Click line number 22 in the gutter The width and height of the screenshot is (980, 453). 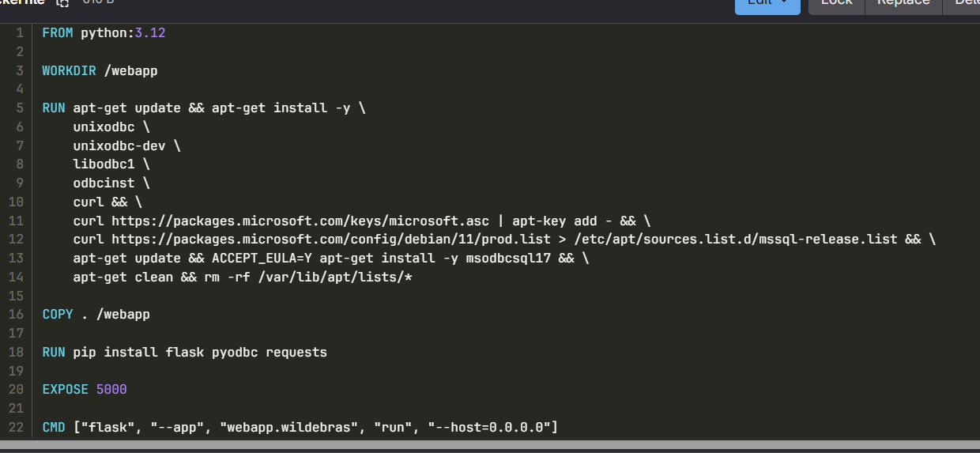click(x=16, y=428)
